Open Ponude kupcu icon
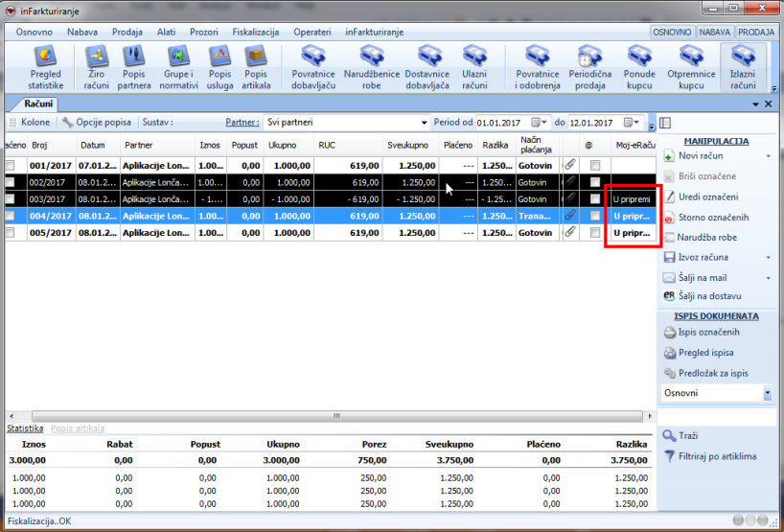The image size is (784, 532). (x=639, y=67)
